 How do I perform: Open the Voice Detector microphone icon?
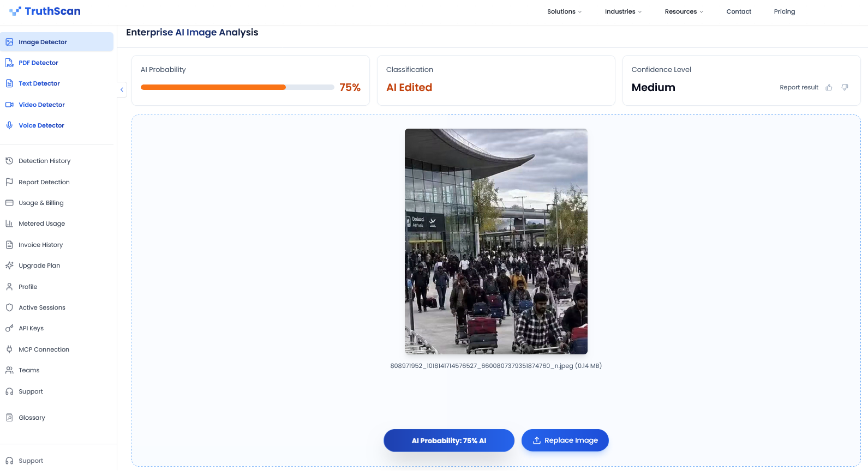click(9, 125)
